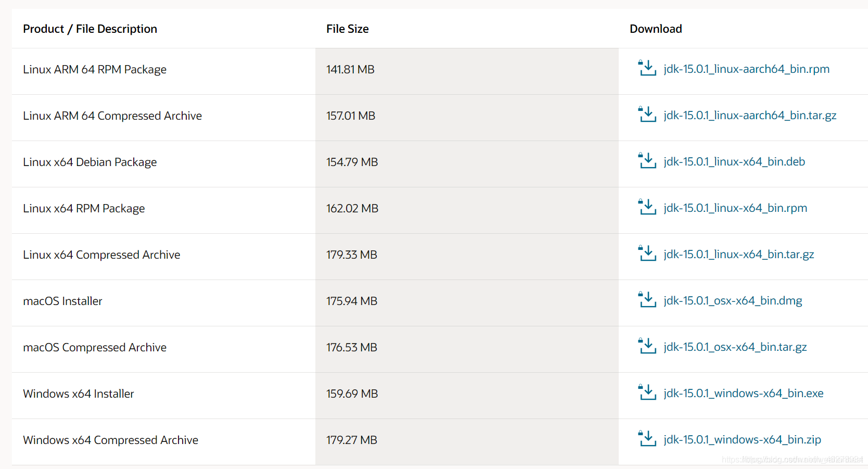The width and height of the screenshot is (868, 469).
Task: Click download icon beside osx-x64_bin.tar.gz
Action: [647, 346]
